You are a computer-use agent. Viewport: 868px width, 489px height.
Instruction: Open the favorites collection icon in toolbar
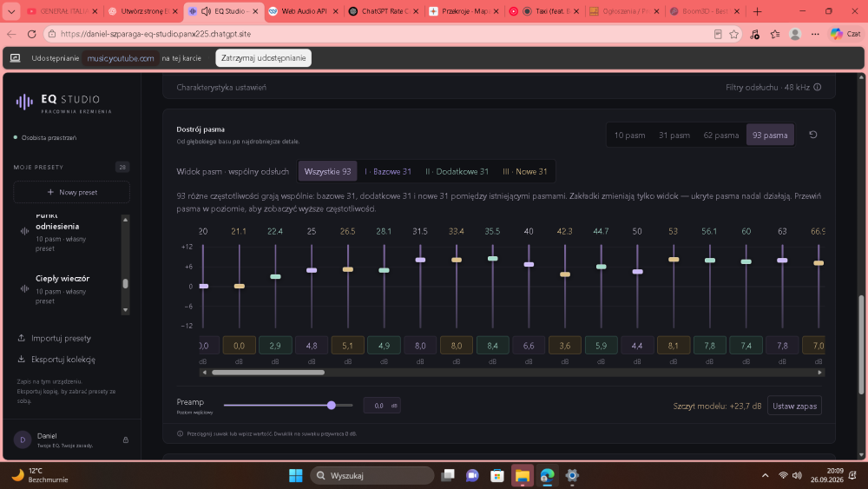(x=775, y=34)
